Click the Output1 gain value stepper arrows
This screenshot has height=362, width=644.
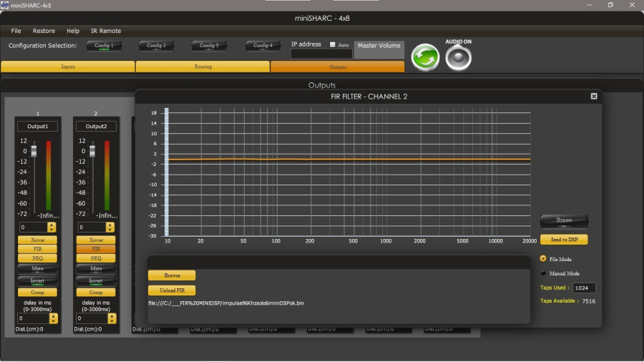click(x=52, y=227)
